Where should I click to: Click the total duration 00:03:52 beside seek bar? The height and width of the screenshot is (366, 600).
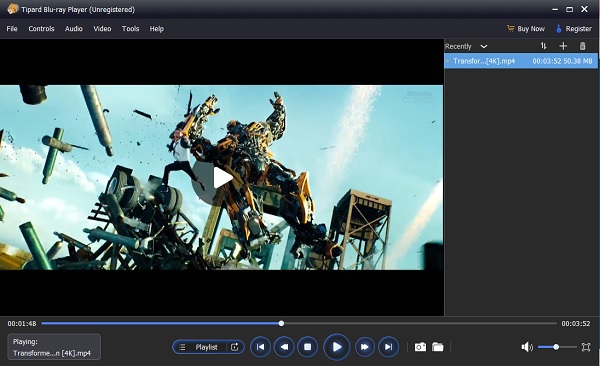pyautogui.click(x=576, y=324)
